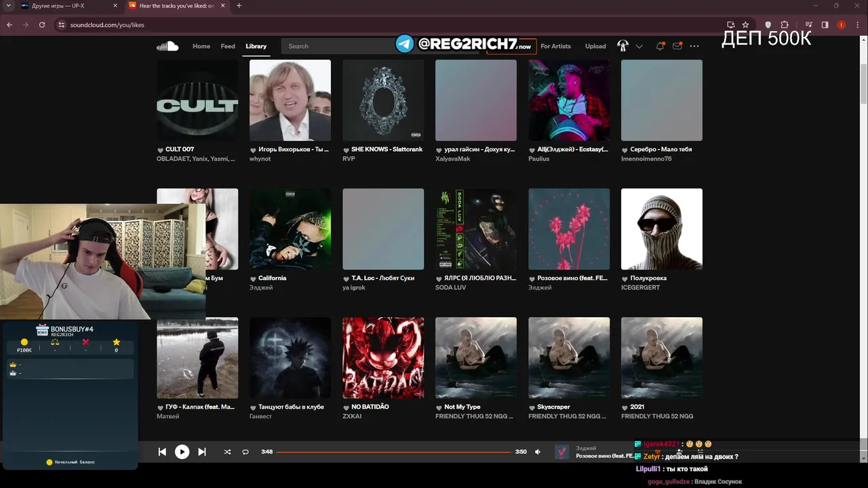Screen dimensions: 868x488
Task: Open the 2021 track title
Action: [637, 407]
